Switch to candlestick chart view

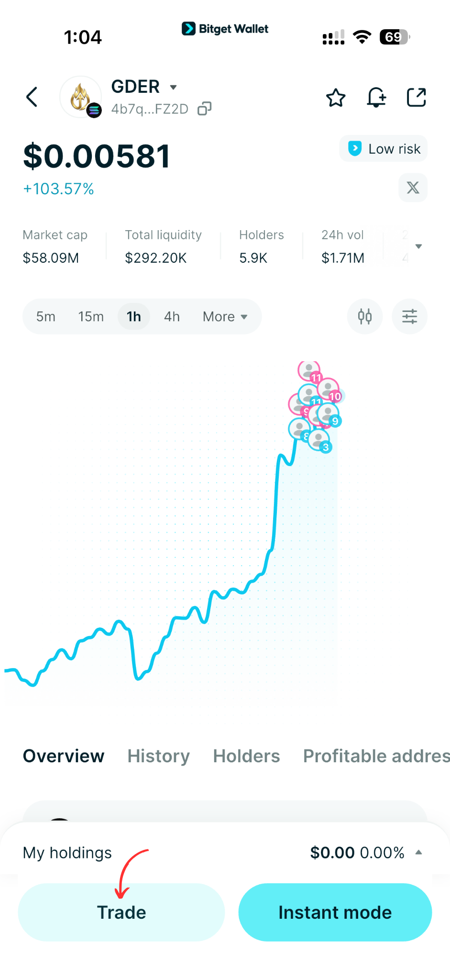(365, 317)
